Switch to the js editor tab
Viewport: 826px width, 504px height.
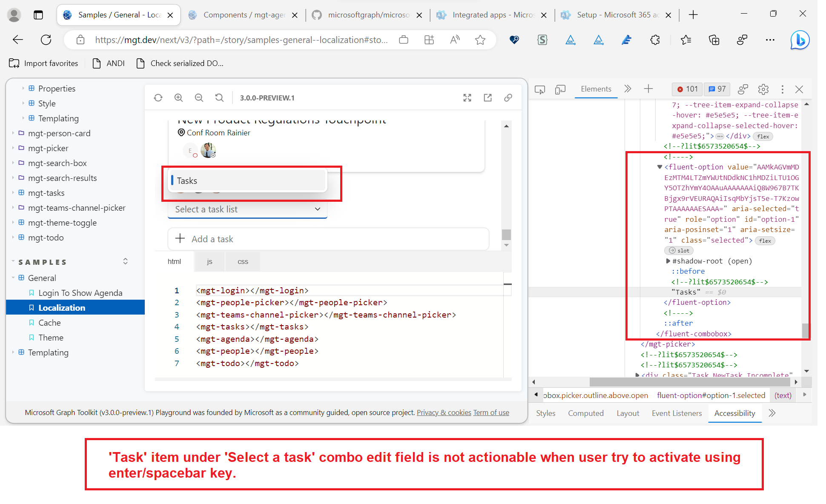click(209, 261)
